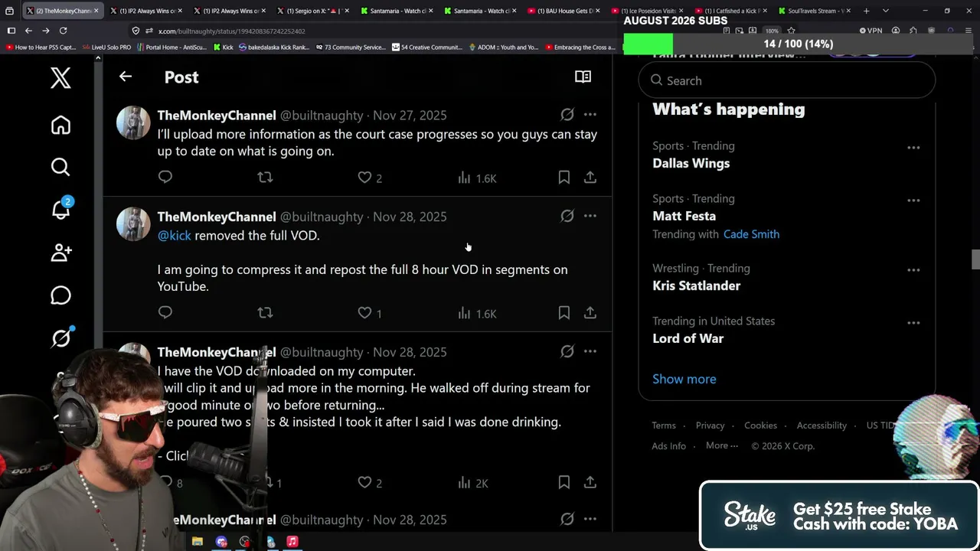View analytics of the 'VOD downloaded' post
This screenshot has height=551, width=980.
pyautogui.click(x=472, y=482)
